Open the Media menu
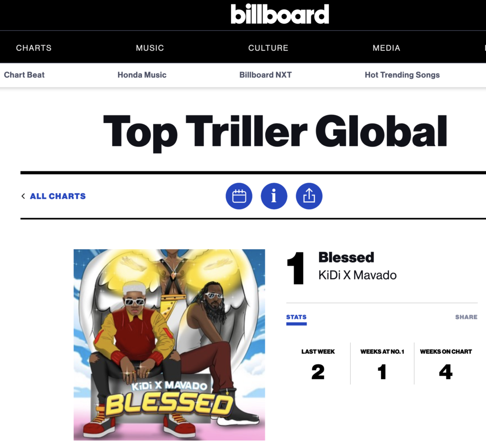This screenshot has height=448, width=486. click(386, 48)
